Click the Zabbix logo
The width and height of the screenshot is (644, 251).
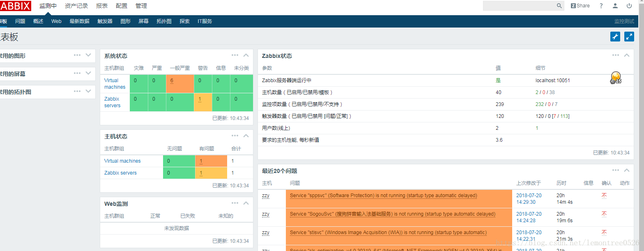(16, 6)
